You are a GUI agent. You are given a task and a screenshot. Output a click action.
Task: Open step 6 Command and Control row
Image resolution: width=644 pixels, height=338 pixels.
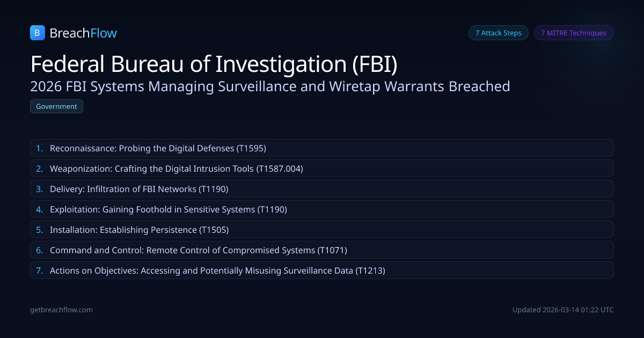321,250
